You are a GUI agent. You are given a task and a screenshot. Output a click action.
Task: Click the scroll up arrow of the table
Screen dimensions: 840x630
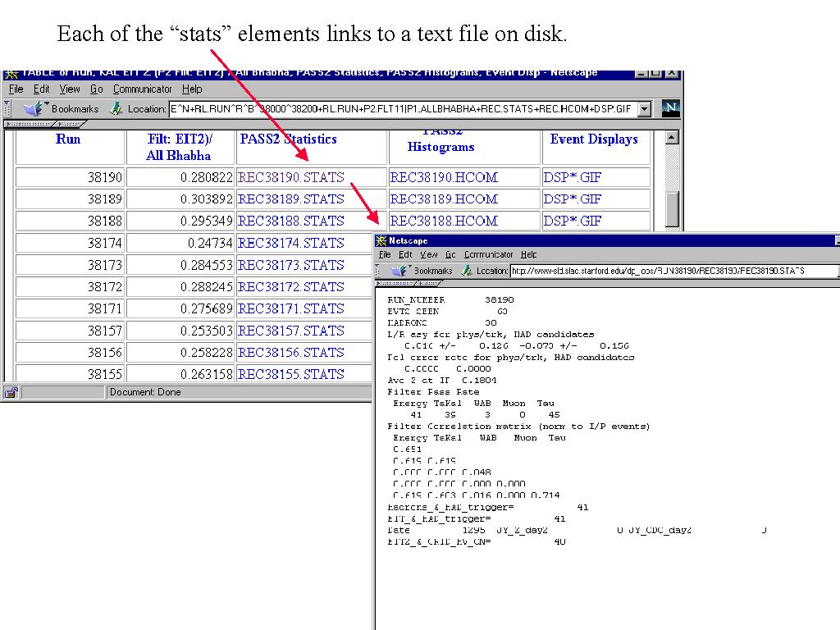click(672, 138)
